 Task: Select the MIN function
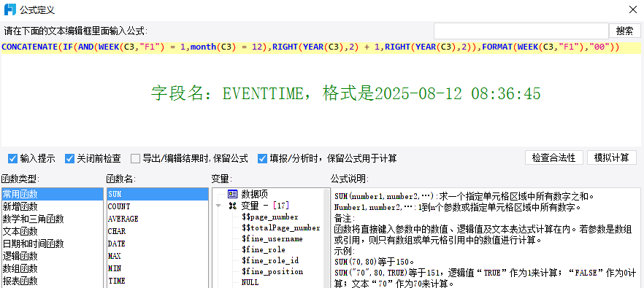pos(157,268)
